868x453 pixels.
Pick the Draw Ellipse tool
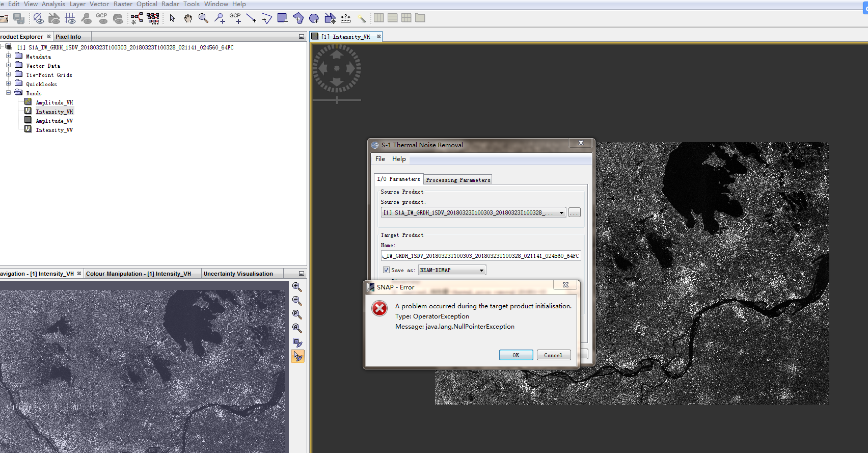pyautogui.click(x=314, y=18)
